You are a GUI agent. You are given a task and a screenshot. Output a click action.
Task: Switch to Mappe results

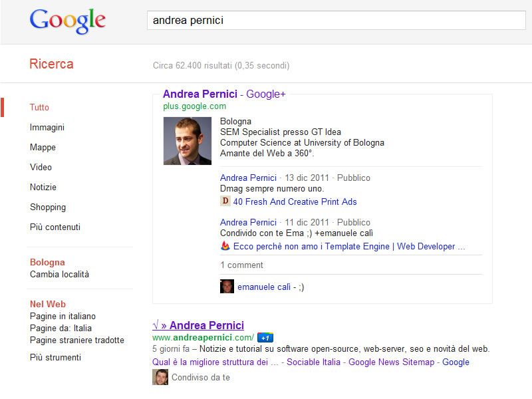(43, 147)
